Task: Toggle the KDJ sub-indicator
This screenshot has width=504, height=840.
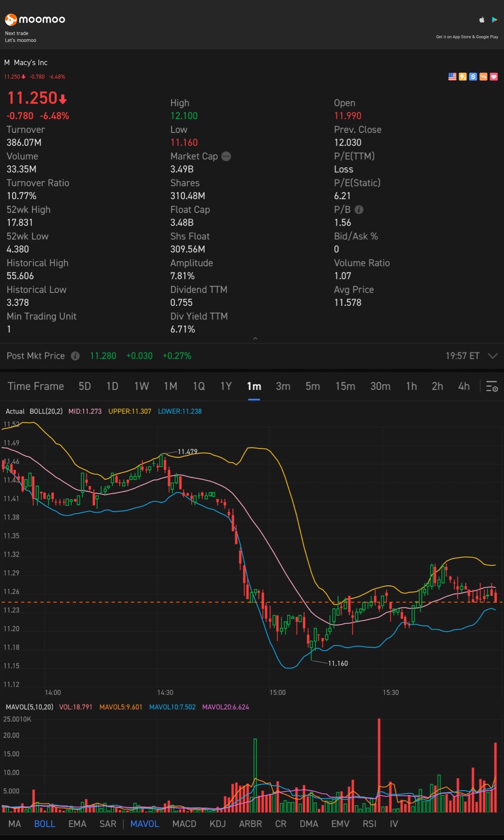Action: (x=218, y=824)
